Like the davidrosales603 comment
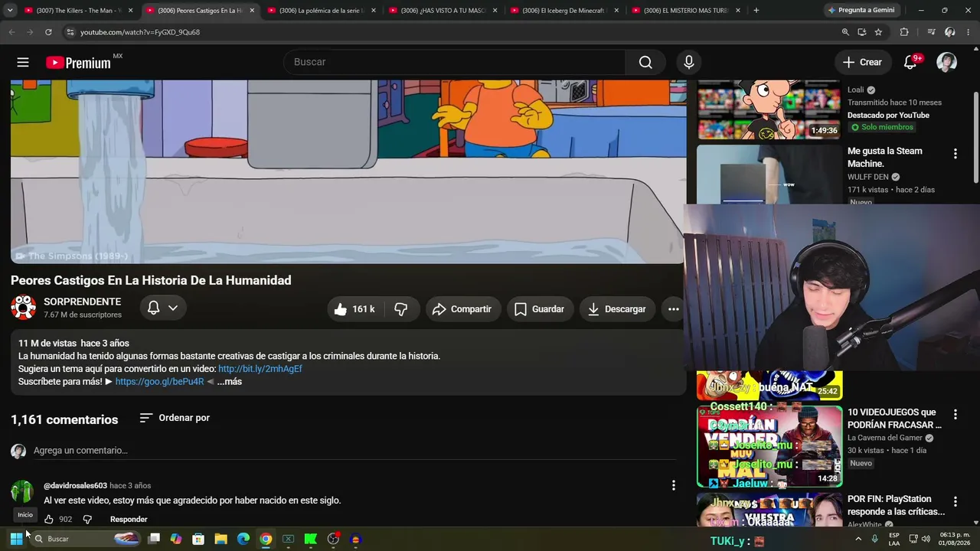This screenshot has width=980, height=551. pos(49,519)
